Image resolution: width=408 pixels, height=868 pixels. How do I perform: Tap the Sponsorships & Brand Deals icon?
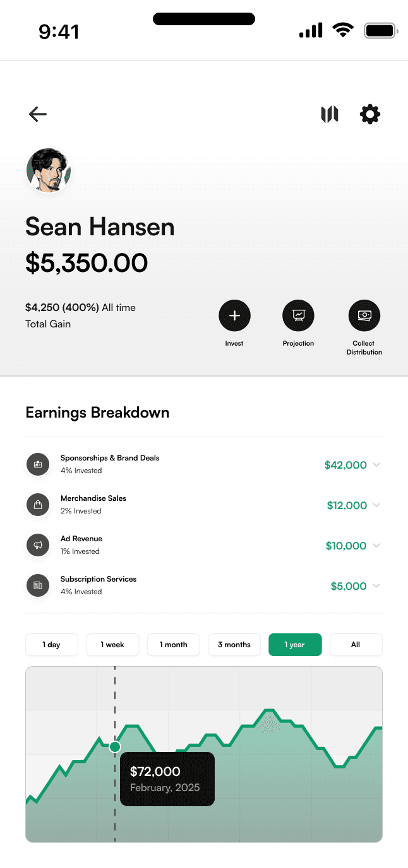pos(38,464)
